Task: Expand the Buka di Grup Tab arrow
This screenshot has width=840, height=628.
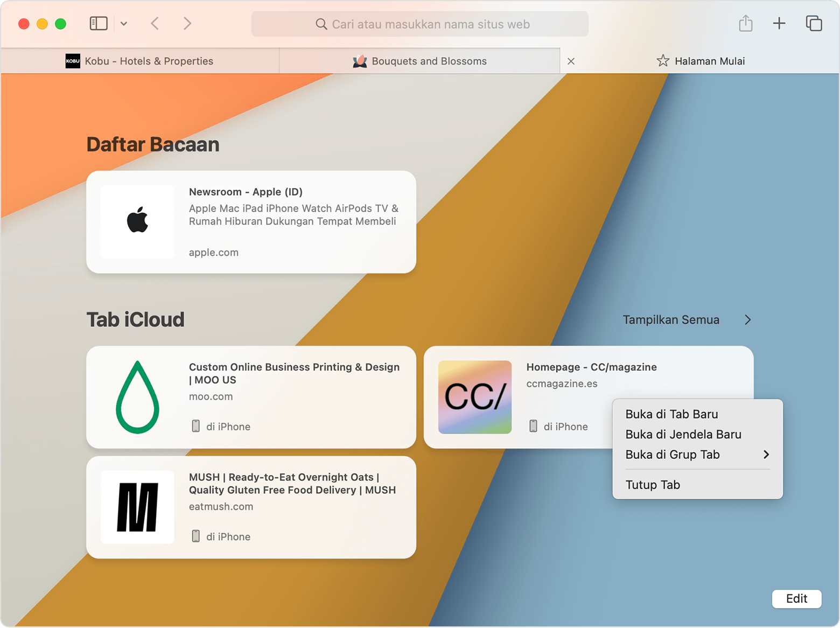Action: click(x=766, y=455)
